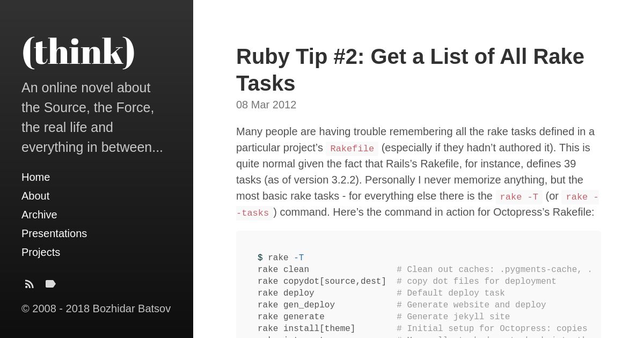This screenshot has height=338, width=644.
Task: Open the Presentations link
Action: (x=54, y=233)
